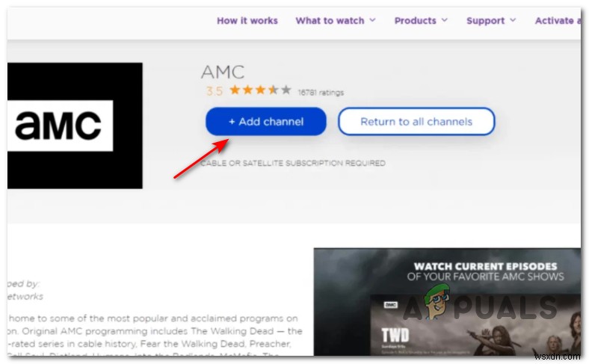Click Return to all channels button

(416, 121)
